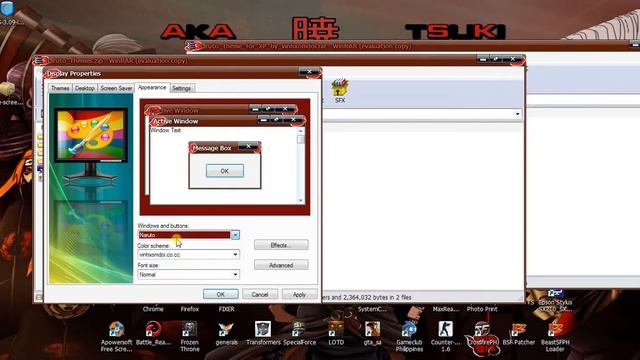Click the WinRAR status bar bytes text
This screenshot has height=360, width=640.
[x=367, y=297]
